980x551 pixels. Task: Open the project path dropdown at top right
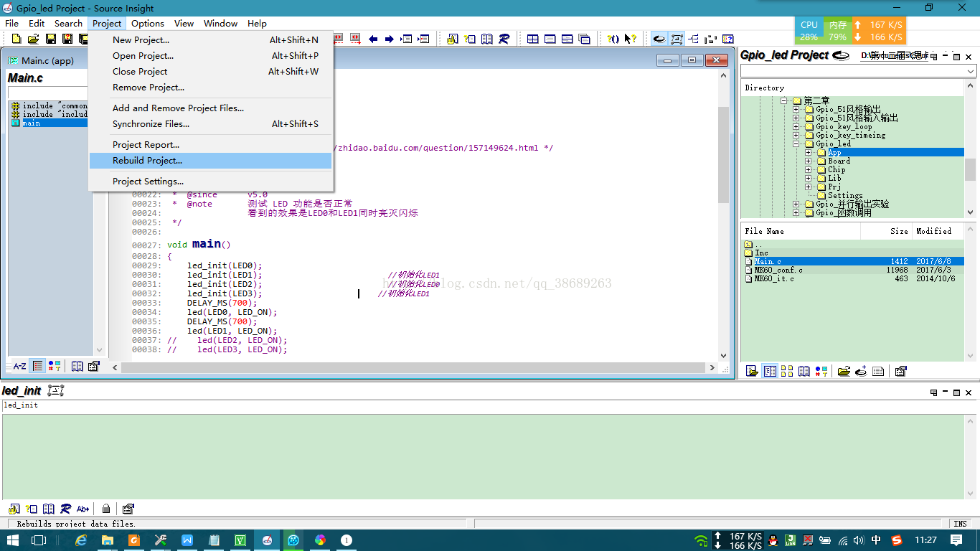tap(971, 71)
